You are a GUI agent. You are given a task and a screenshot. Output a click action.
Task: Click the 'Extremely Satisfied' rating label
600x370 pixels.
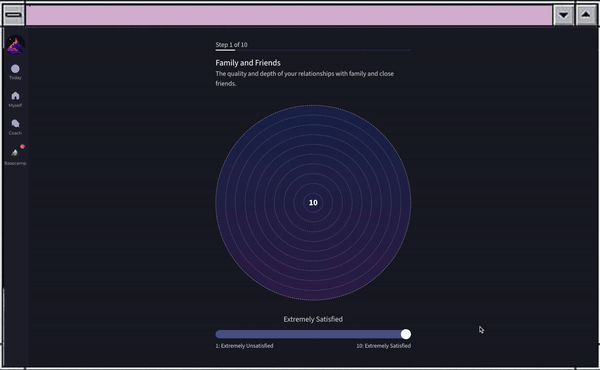(313, 319)
